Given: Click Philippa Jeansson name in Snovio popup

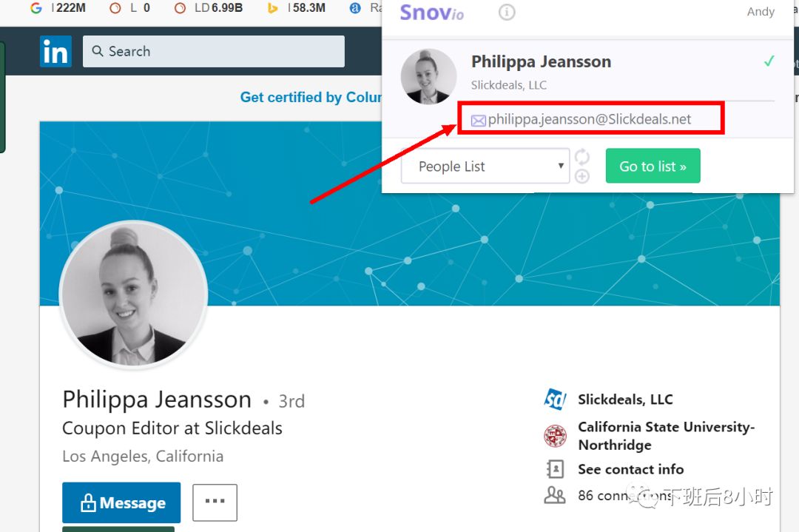Looking at the screenshot, I should [x=541, y=61].
